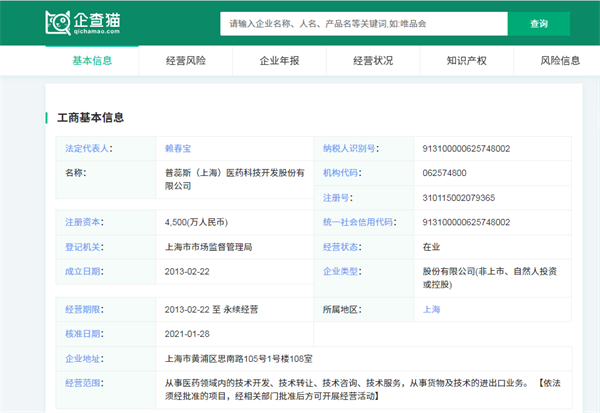
Task: Click the 统一社会信用代码 label
Action: (x=360, y=222)
